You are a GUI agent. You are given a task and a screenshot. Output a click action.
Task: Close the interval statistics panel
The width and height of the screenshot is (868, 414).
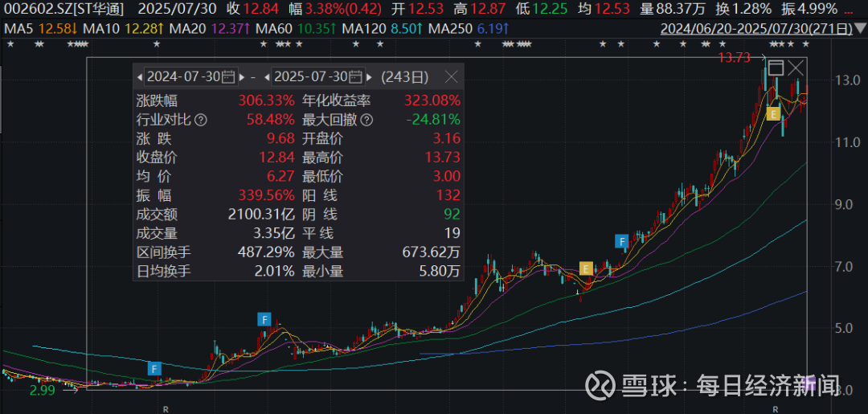(452, 77)
